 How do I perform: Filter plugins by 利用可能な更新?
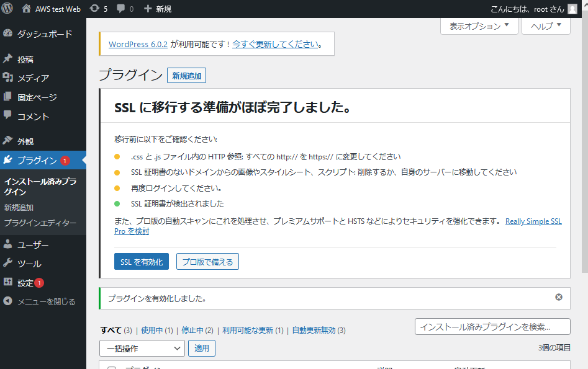point(248,330)
